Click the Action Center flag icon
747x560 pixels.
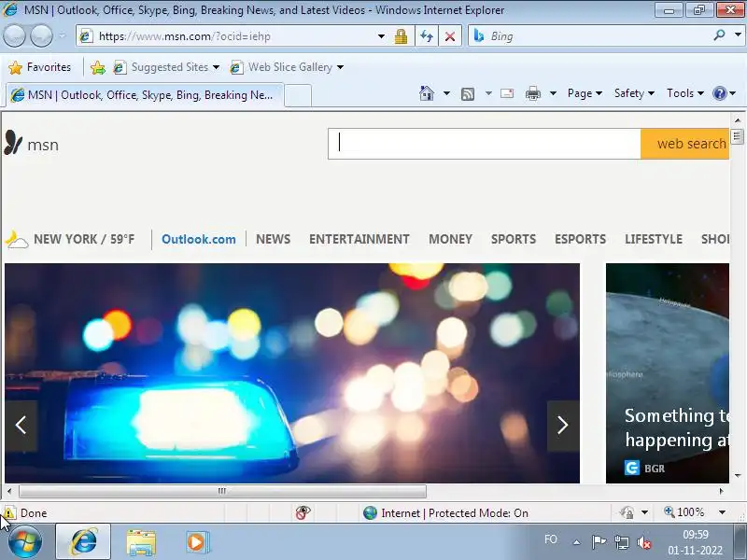[x=599, y=542]
